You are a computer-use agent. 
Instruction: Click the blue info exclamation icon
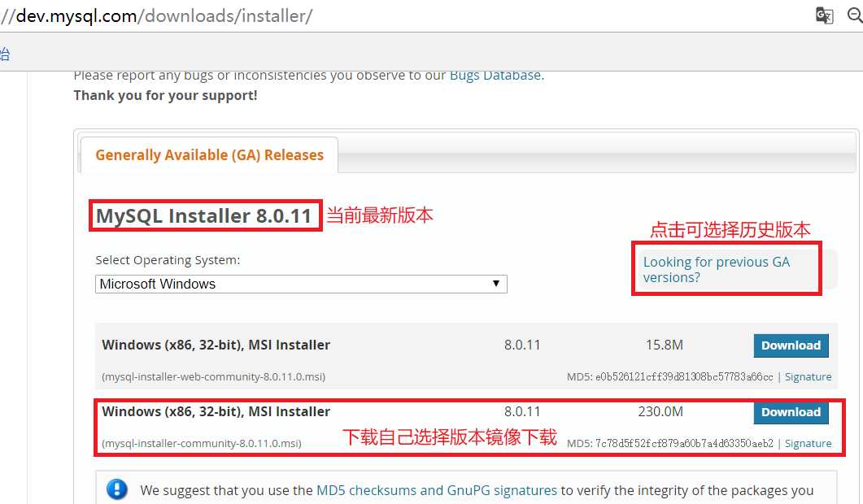coord(116,489)
